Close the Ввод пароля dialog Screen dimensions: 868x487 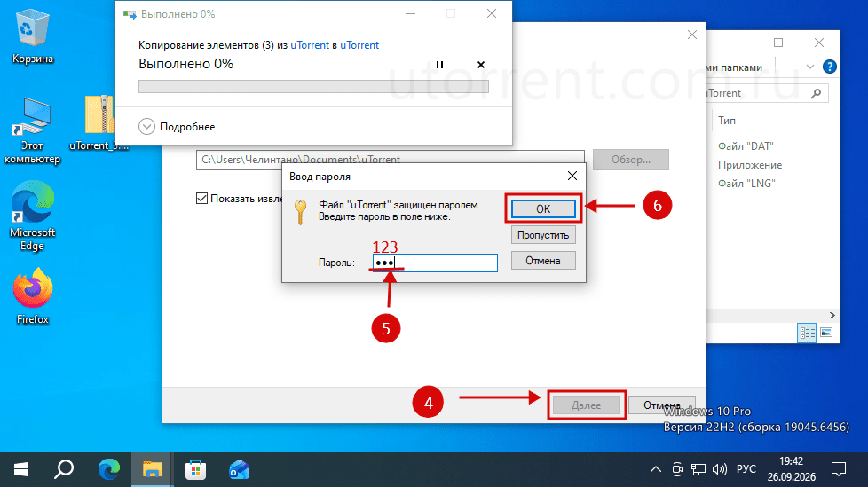(x=572, y=176)
